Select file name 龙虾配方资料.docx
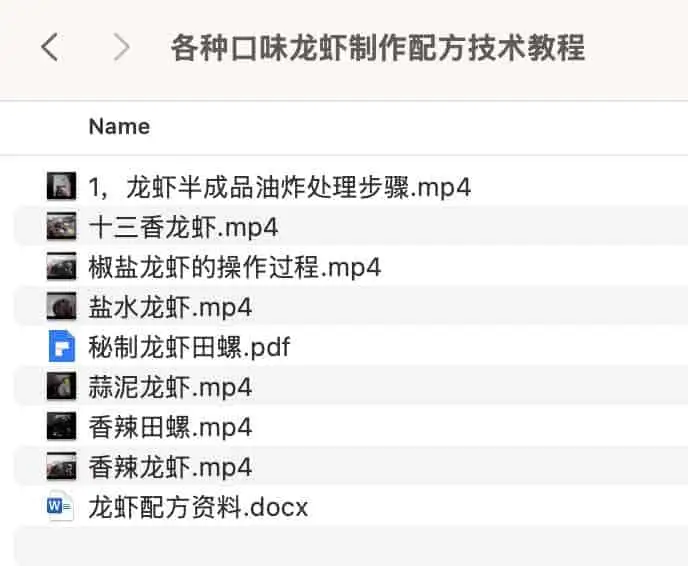The width and height of the screenshot is (688, 566). [198, 507]
